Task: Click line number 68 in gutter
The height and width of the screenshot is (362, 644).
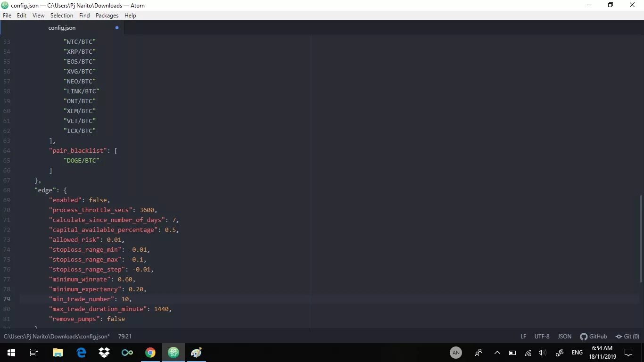Action: [x=7, y=190]
